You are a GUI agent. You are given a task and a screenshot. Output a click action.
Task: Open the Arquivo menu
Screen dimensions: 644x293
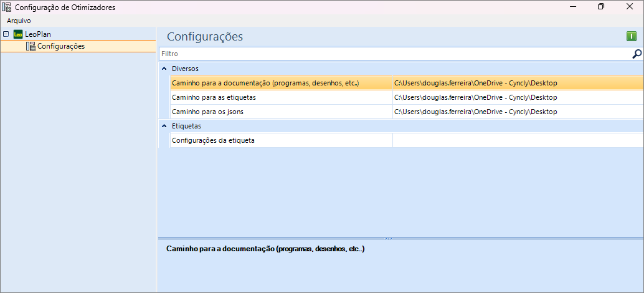click(19, 21)
